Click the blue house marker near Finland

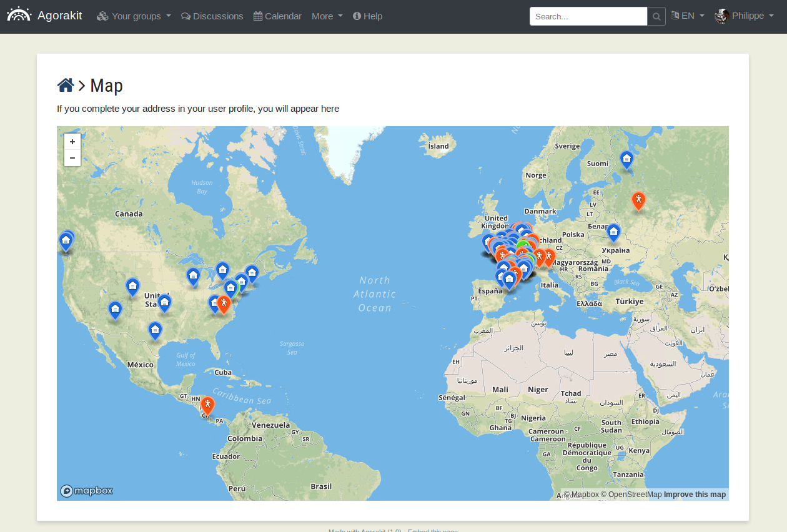pos(626,160)
